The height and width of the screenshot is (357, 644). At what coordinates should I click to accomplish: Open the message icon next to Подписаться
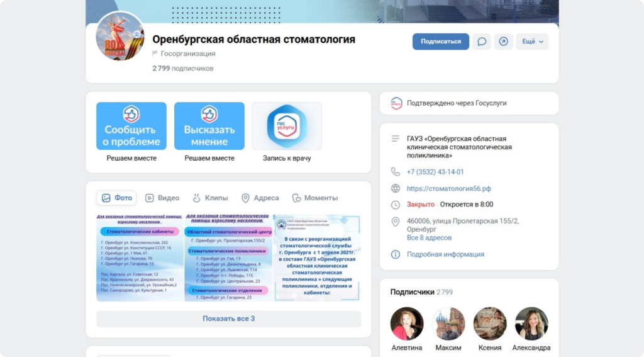pyautogui.click(x=482, y=42)
